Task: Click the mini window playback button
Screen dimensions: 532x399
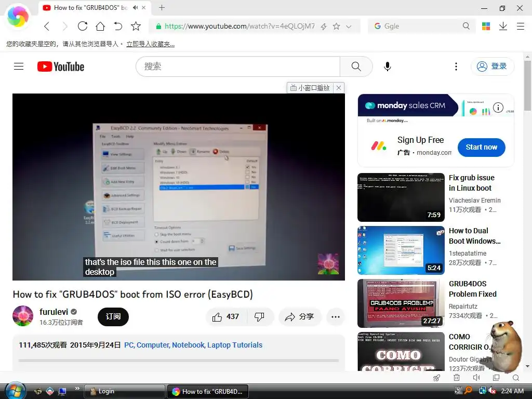Action: point(310,88)
